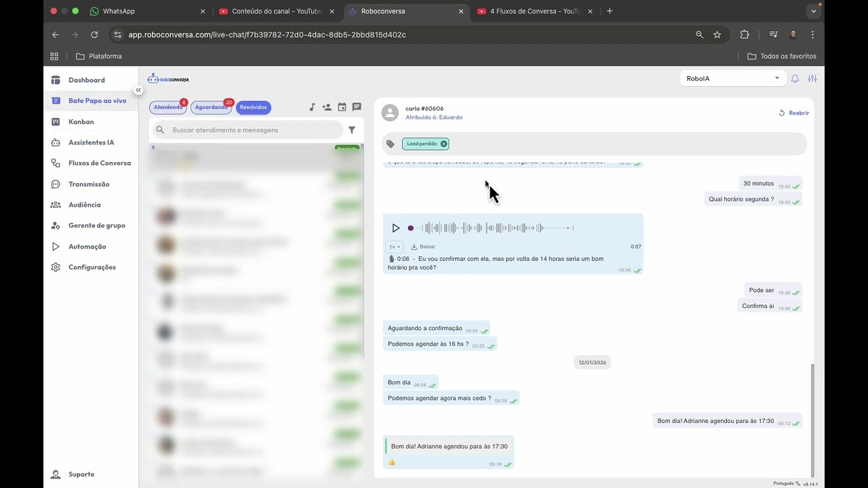
Task: Open the notifications bell
Action: pyautogui.click(x=795, y=79)
